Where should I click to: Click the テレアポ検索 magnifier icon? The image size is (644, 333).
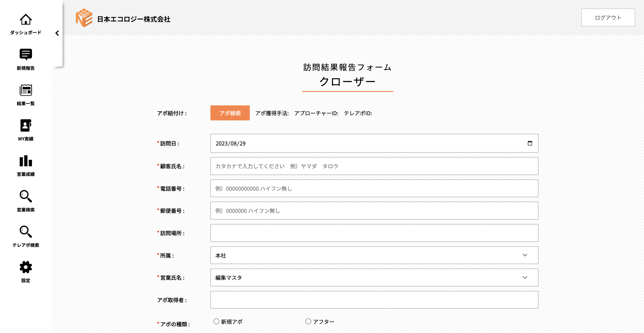(x=25, y=232)
